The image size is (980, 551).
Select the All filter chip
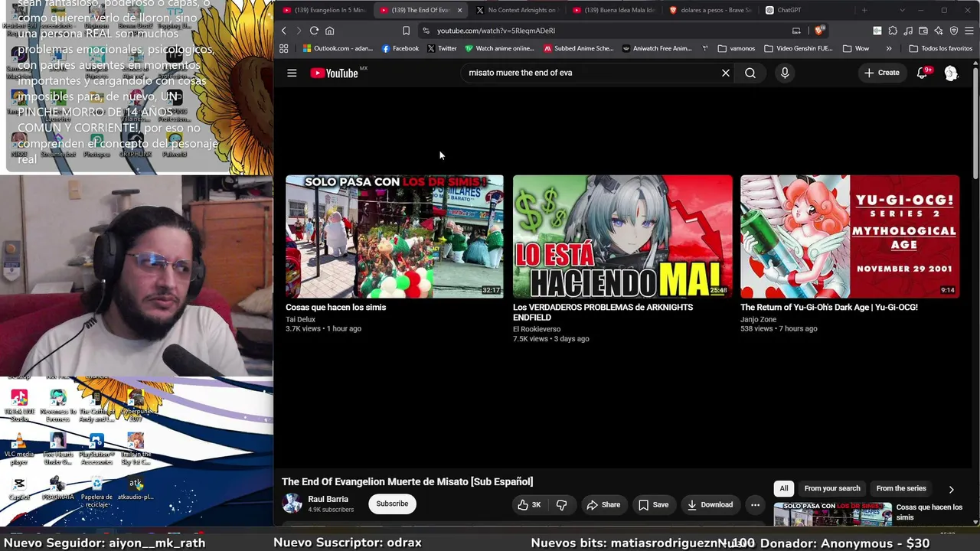[x=784, y=488]
